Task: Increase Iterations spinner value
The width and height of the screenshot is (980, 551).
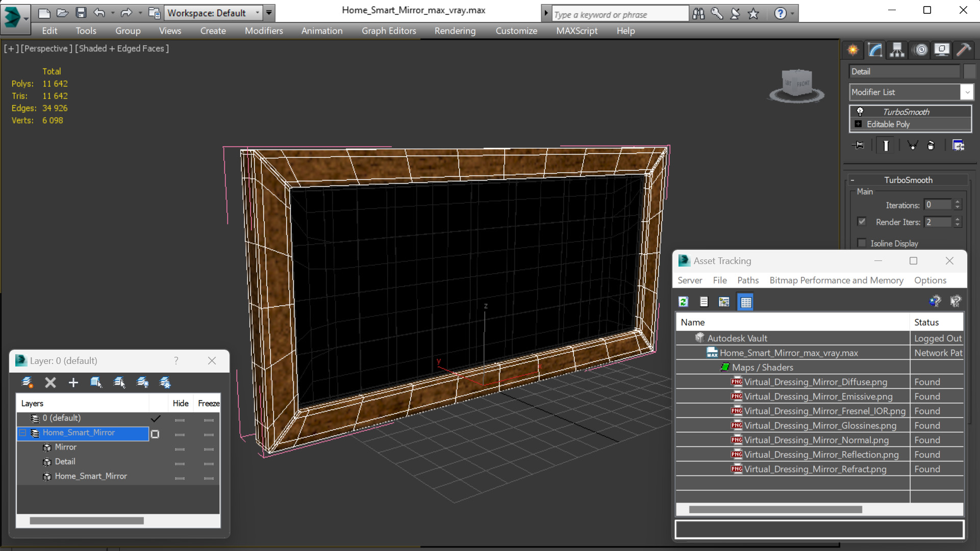Action: 958,202
